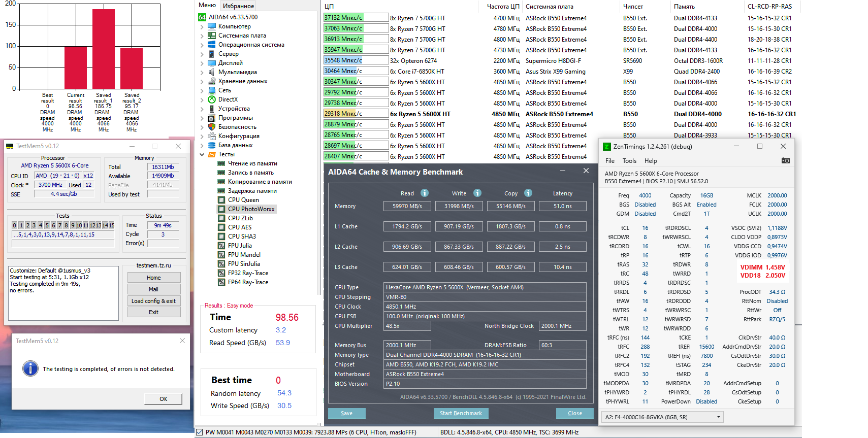The width and height of the screenshot is (868, 438).
Task: Expand the Мультимедиа tree node
Action: pyautogui.click(x=202, y=72)
